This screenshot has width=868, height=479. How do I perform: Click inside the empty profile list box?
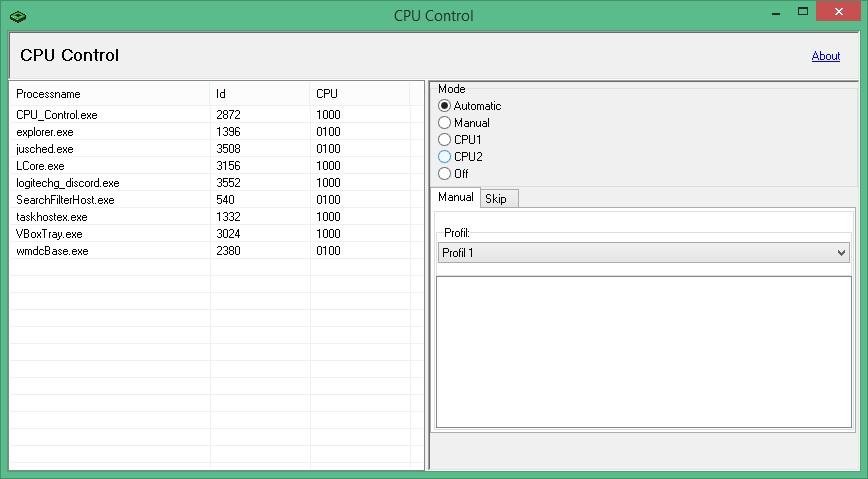644,352
